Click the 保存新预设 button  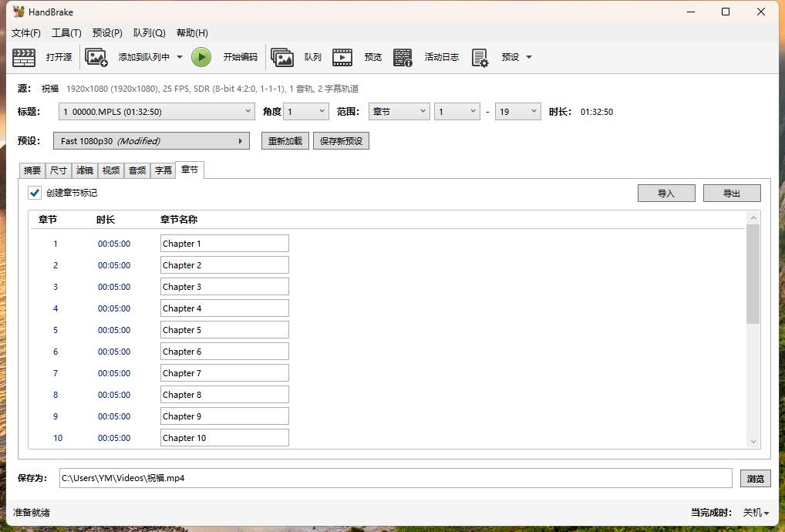pos(341,141)
